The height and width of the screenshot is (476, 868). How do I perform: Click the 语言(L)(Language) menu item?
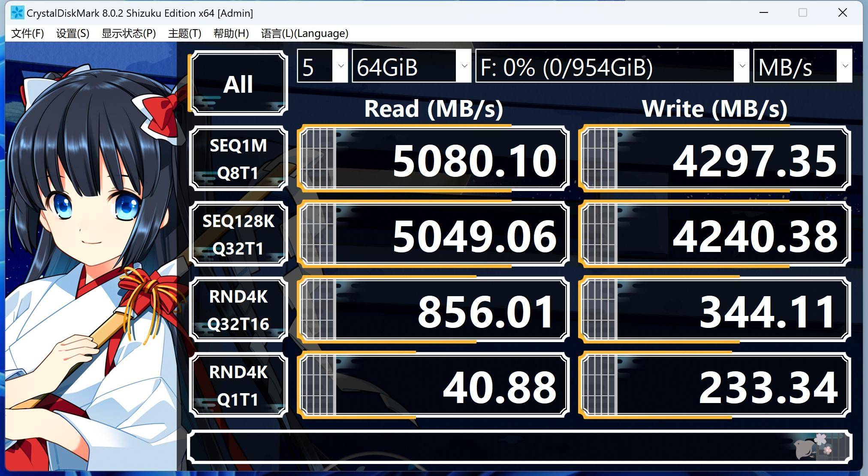(304, 33)
